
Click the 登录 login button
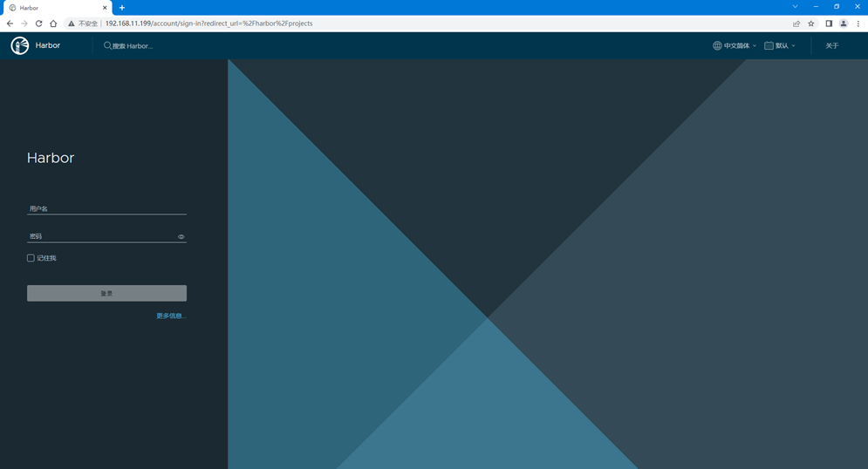(106, 293)
